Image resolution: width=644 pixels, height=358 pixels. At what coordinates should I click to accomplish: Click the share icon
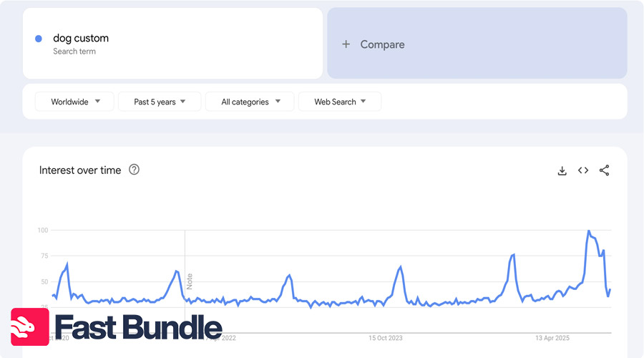point(605,170)
